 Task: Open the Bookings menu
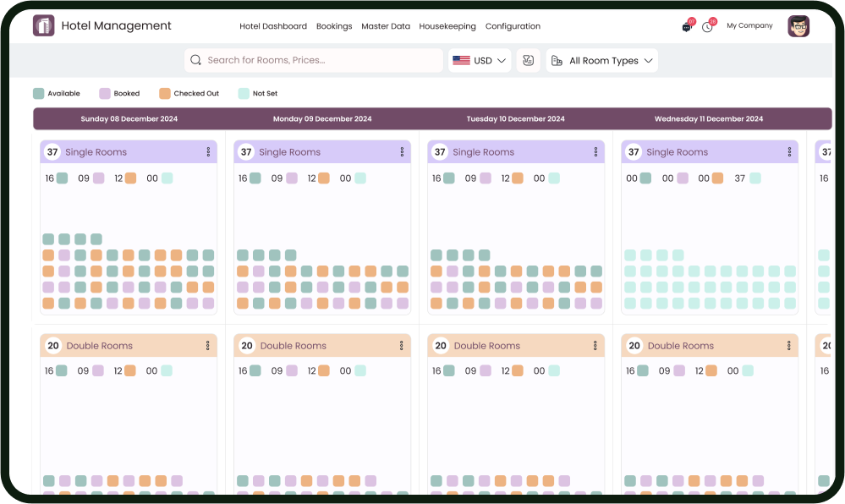pyautogui.click(x=334, y=26)
